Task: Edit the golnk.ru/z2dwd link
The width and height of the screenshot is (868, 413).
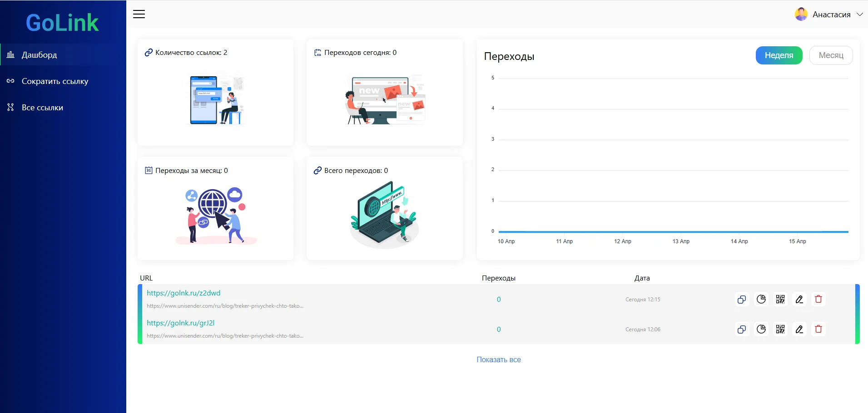Action: click(x=799, y=300)
